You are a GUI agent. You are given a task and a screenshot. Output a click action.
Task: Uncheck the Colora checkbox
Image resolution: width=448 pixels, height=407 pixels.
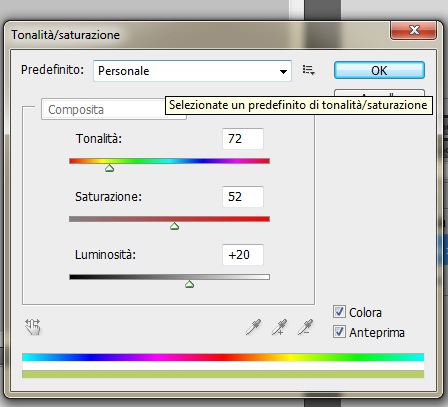(339, 312)
